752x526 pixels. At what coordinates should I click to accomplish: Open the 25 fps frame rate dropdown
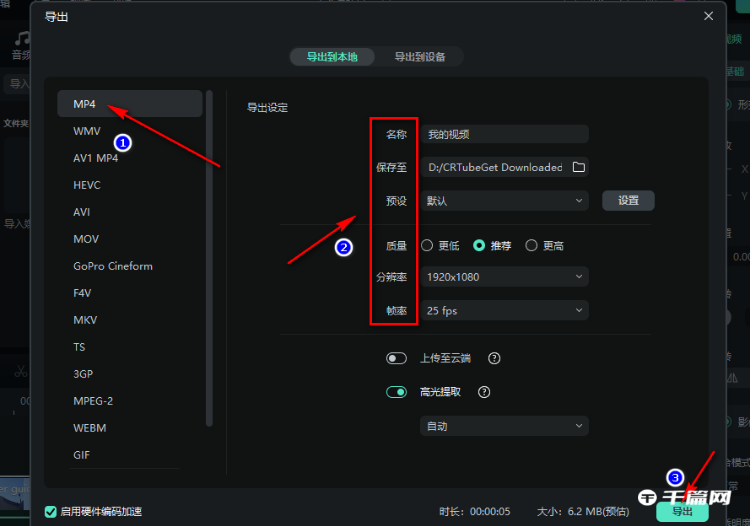(x=504, y=311)
